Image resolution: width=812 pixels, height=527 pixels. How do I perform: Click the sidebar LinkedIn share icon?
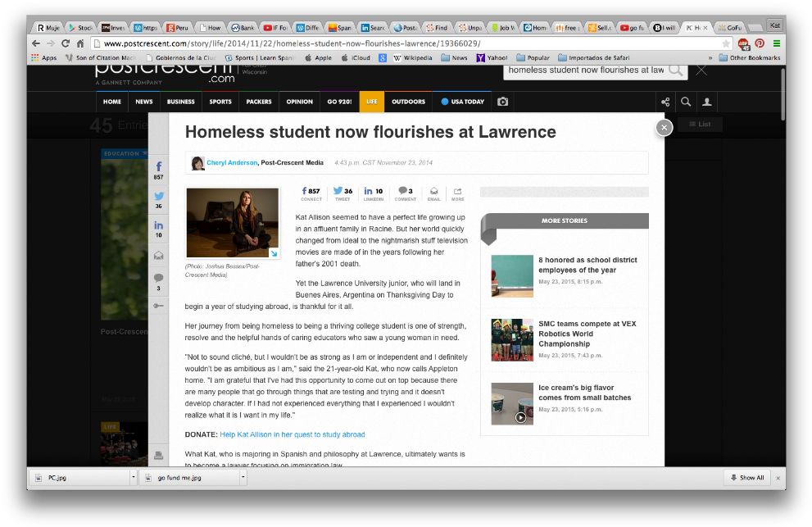tap(158, 226)
